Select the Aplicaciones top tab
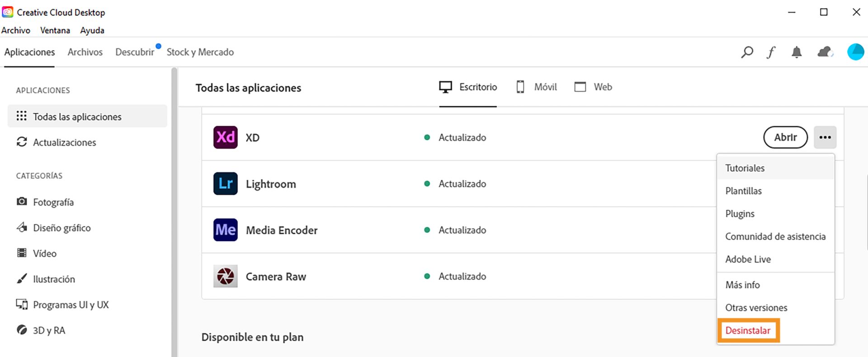This screenshot has width=868, height=357. (29, 52)
